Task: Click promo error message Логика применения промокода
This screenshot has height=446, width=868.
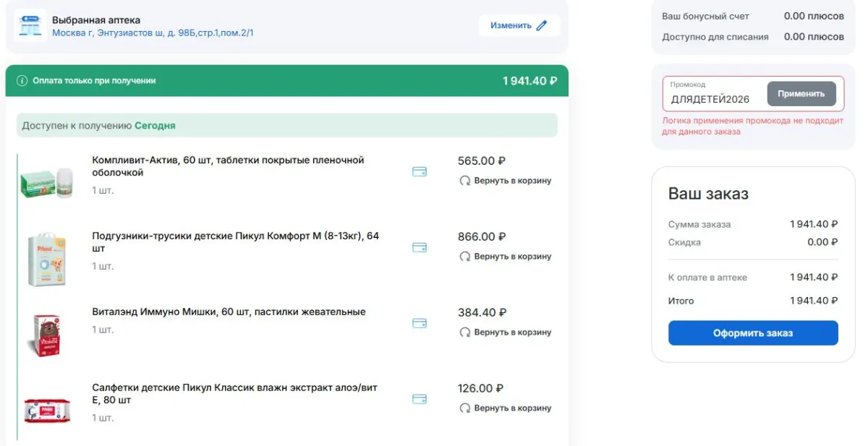Action: tap(753, 126)
